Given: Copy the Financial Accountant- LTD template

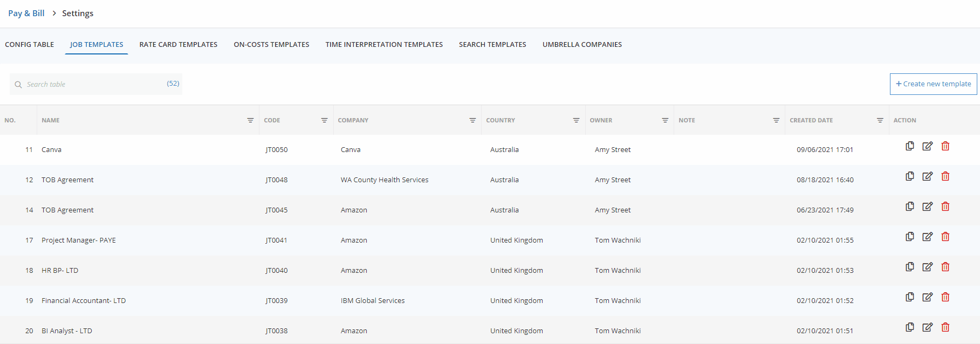Looking at the screenshot, I should point(910,297).
